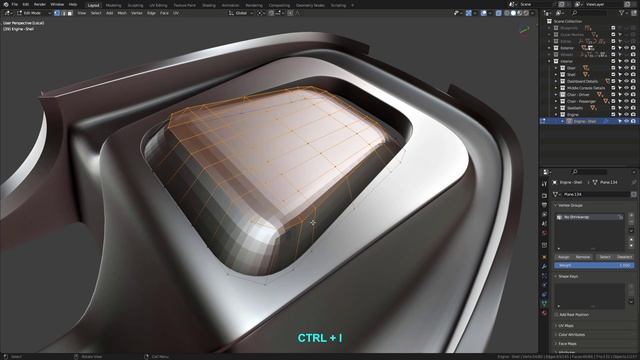Image resolution: width=640 pixels, height=360 pixels.
Task: Add a new workspace tab with plus
Action: (x=353, y=5)
